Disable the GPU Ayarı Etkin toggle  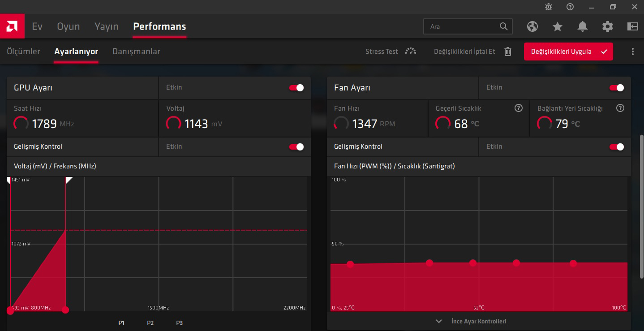coord(296,88)
